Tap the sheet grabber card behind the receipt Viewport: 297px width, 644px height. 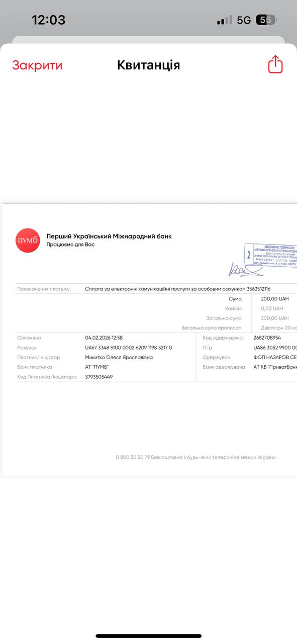click(148, 39)
